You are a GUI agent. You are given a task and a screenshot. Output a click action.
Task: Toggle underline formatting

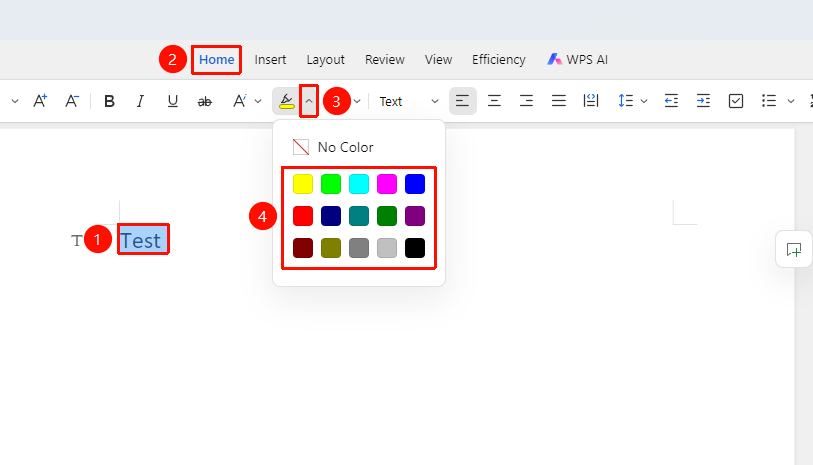click(x=173, y=101)
